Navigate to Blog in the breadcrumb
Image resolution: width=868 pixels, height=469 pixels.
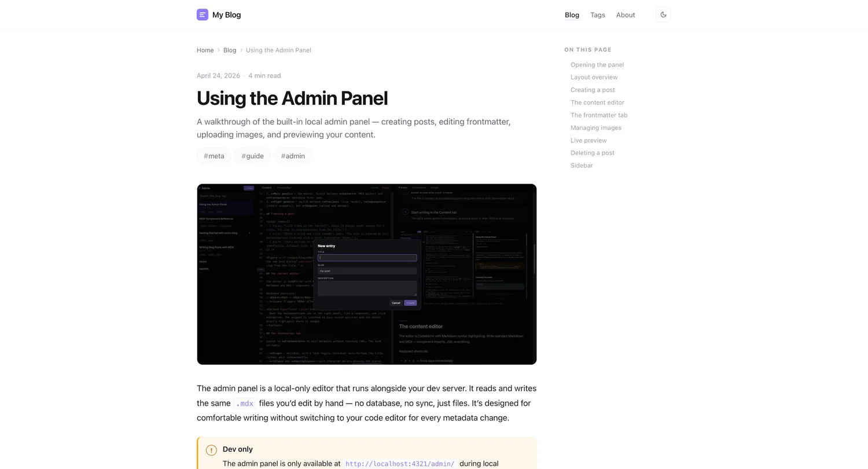pyautogui.click(x=230, y=50)
